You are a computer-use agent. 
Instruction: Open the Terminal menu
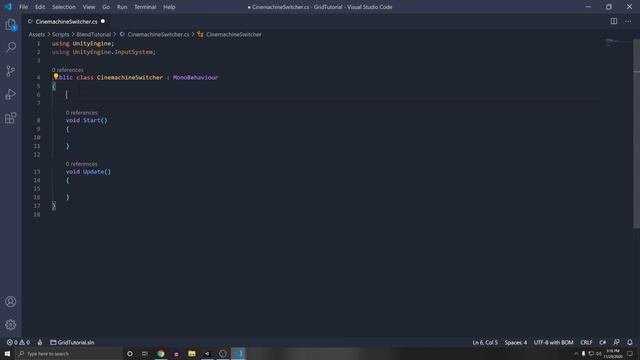[145, 7]
